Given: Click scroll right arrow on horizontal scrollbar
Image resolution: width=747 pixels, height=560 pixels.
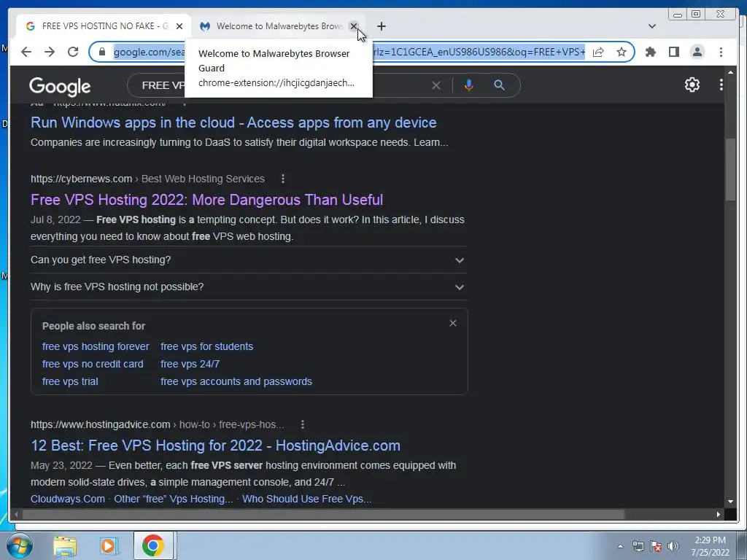Looking at the screenshot, I should point(718,514).
